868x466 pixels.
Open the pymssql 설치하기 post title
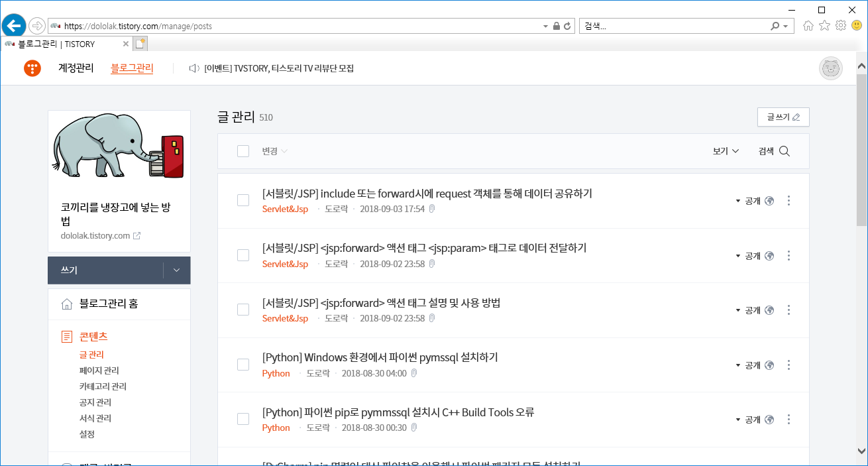point(380,357)
